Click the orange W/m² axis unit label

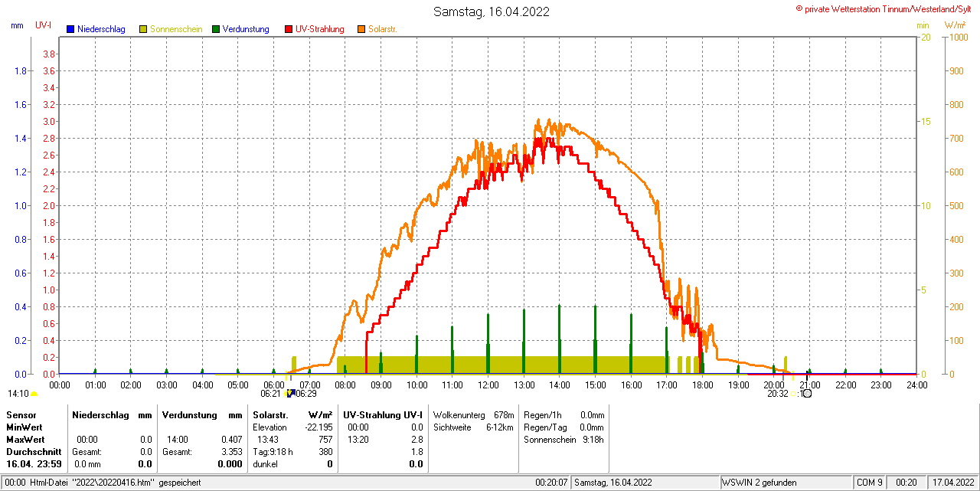point(955,25)
